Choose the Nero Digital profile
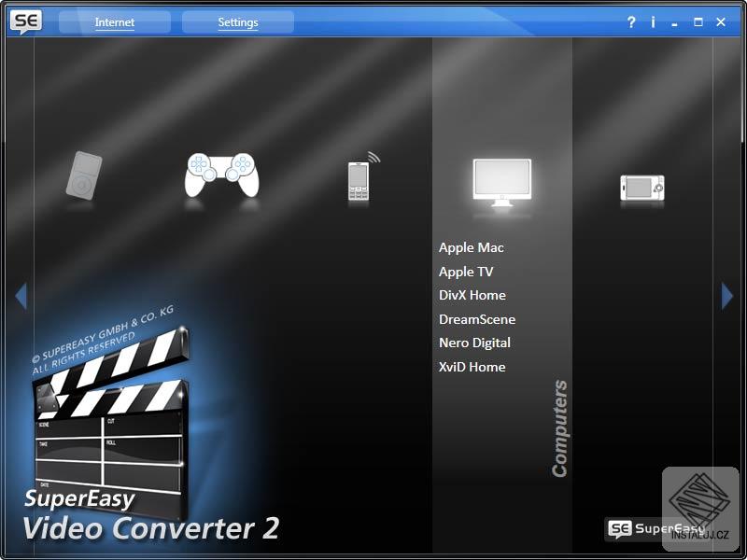Screen dimensions: 747x560 pyautogui.click(x=474, y=343)
